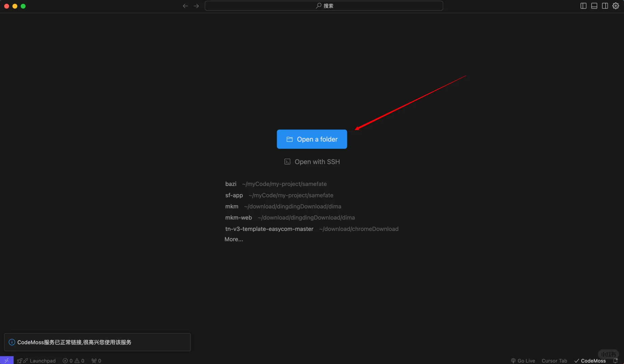Viewport: 624px width, 364px height.
Task: Open the remote connection indicator
Action: (x=6, y=360)
